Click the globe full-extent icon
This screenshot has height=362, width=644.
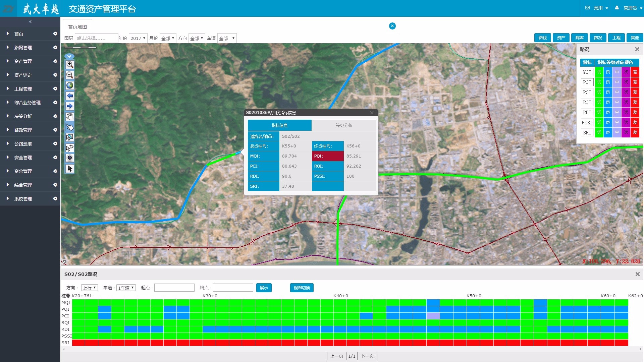pos(69,85)
